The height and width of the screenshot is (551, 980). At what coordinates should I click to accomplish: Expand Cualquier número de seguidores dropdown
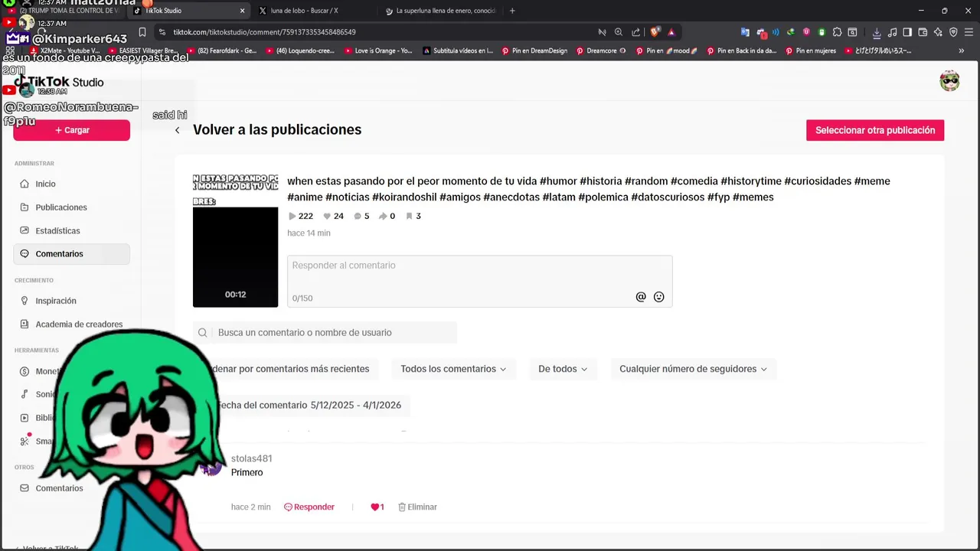[693, 369]
